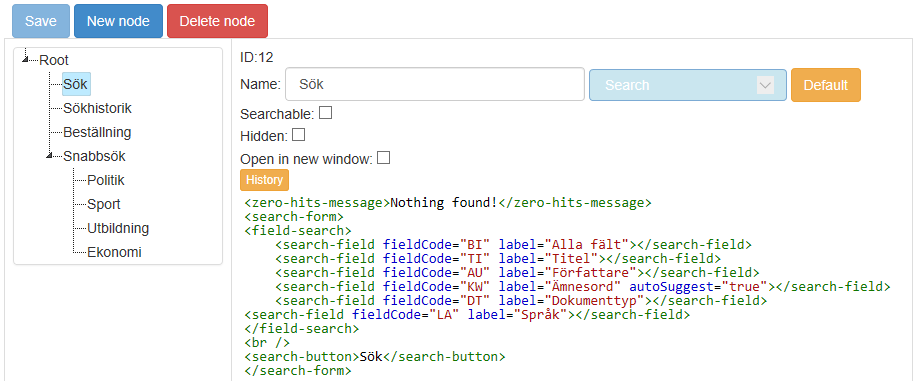Select the Politik child node

[x=105, y=180]
